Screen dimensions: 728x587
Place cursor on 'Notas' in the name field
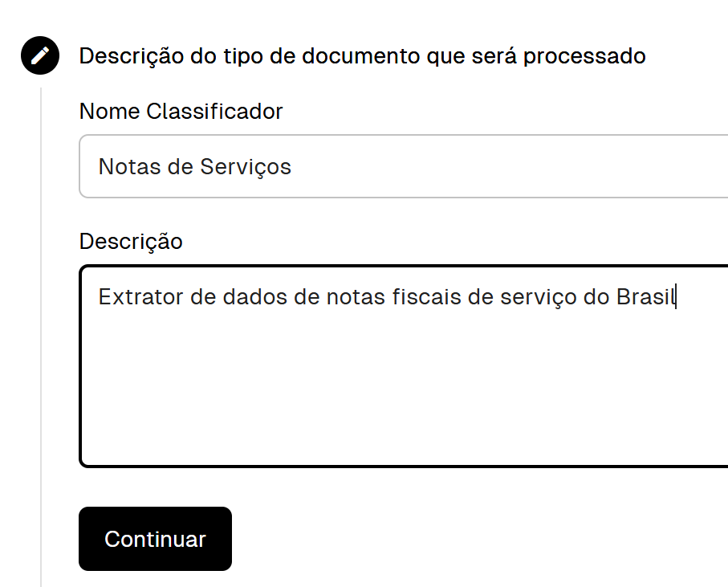point(129,167)
